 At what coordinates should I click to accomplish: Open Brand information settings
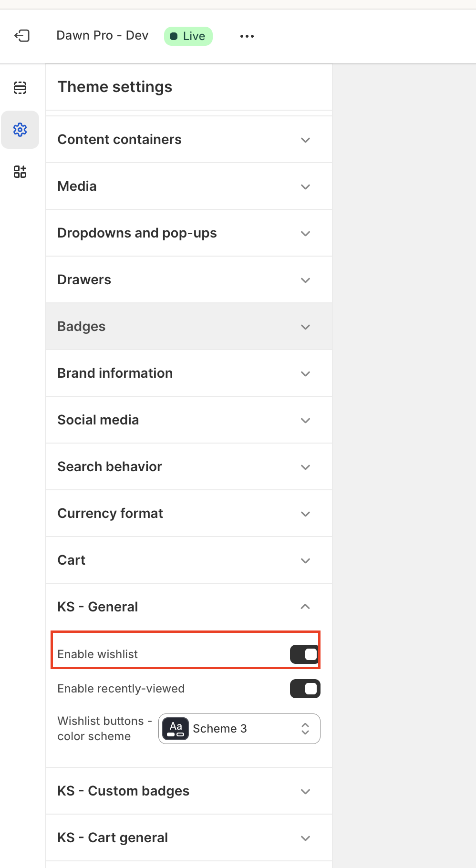pyautogui.click(x=188, y=373)
